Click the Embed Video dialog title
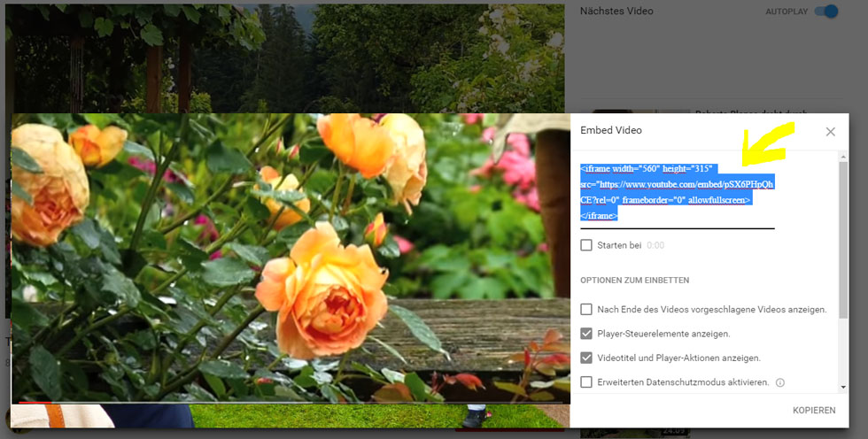 coord(610,130)
